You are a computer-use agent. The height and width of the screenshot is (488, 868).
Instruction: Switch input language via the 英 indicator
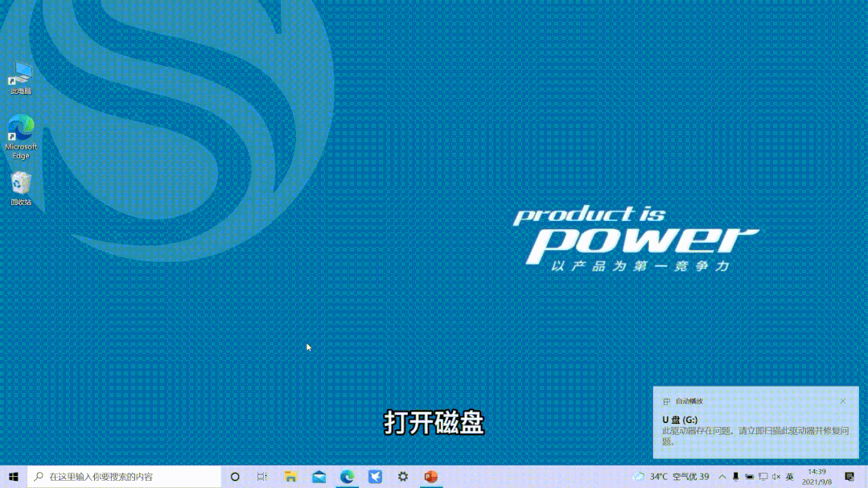tap(791, 477)
